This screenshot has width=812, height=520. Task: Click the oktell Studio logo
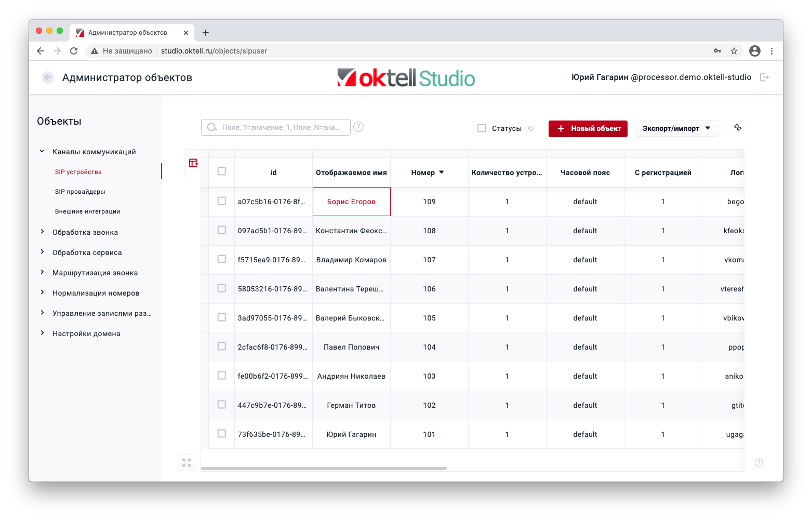406,78
